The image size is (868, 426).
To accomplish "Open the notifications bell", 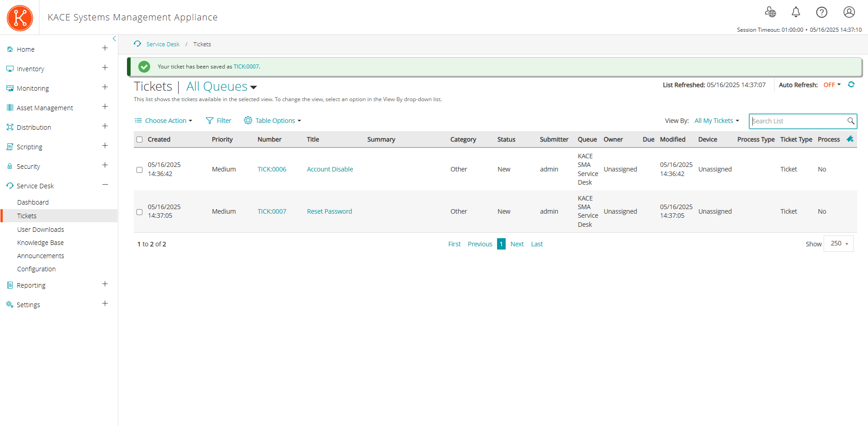I will tap(796, 12).
